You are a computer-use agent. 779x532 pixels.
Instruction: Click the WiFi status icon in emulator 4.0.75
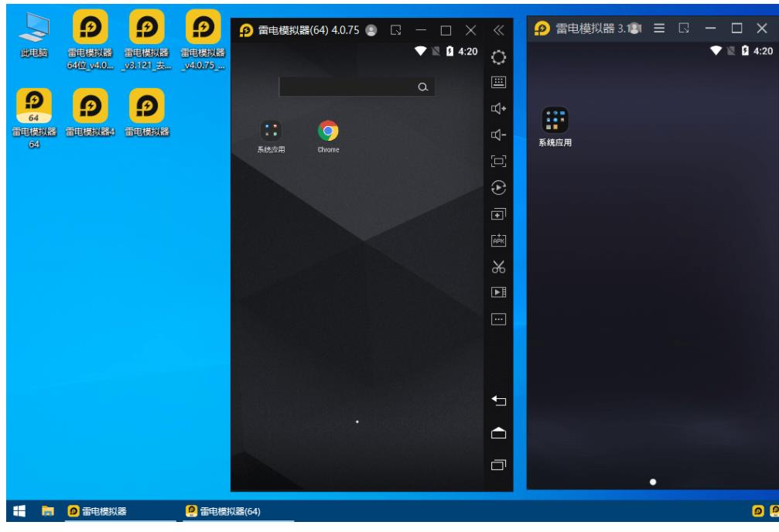(x=420, y=51)
